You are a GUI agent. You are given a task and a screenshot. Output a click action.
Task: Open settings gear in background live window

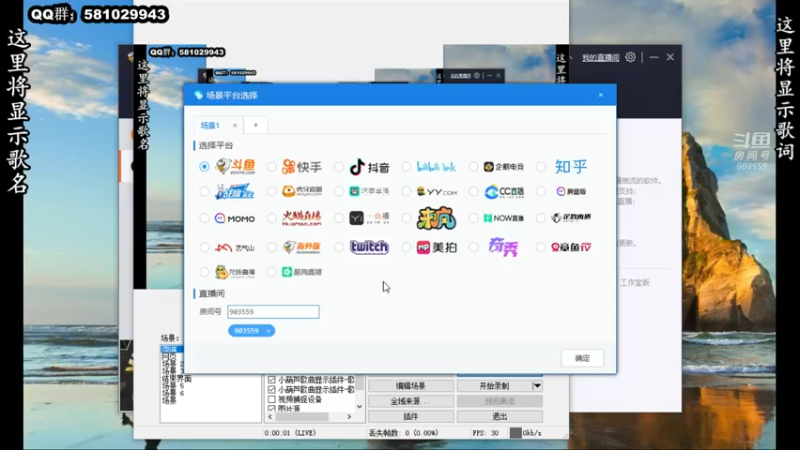(631, 57)
